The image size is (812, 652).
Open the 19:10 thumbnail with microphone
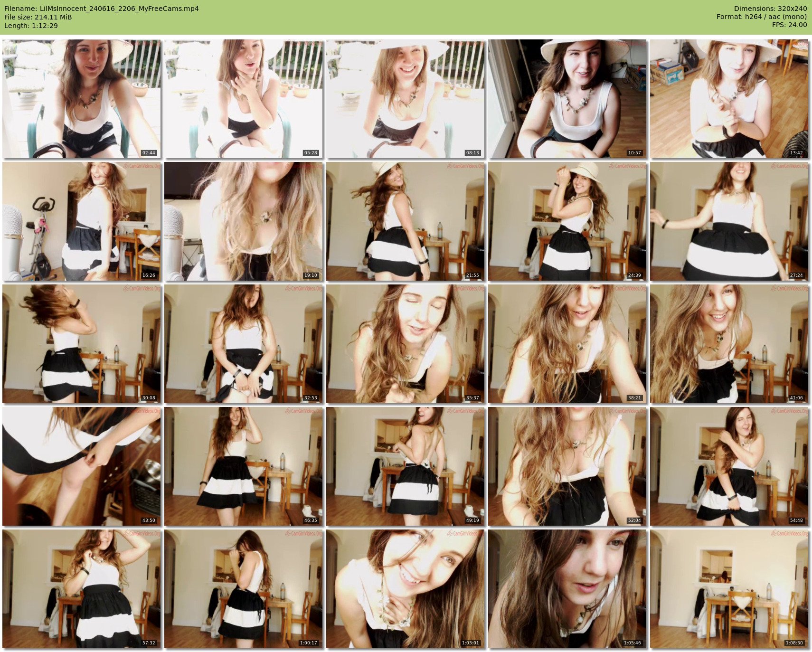pos(244,221)
